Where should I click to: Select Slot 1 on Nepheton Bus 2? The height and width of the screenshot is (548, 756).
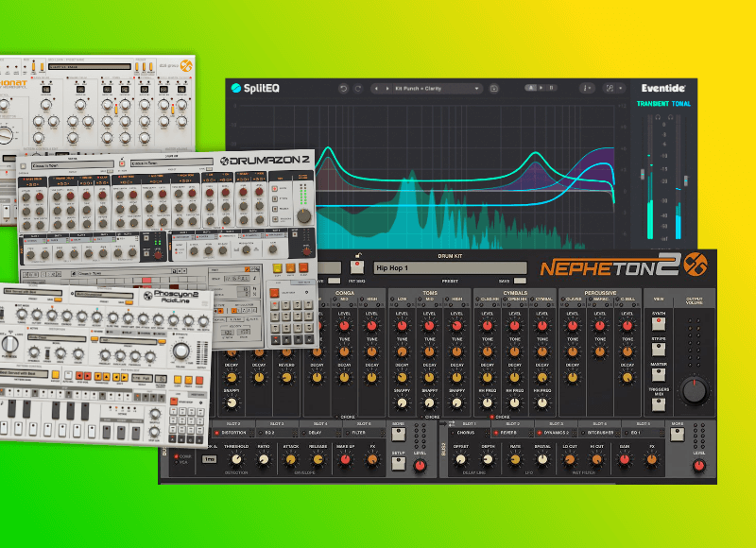[x=469, y=423]
